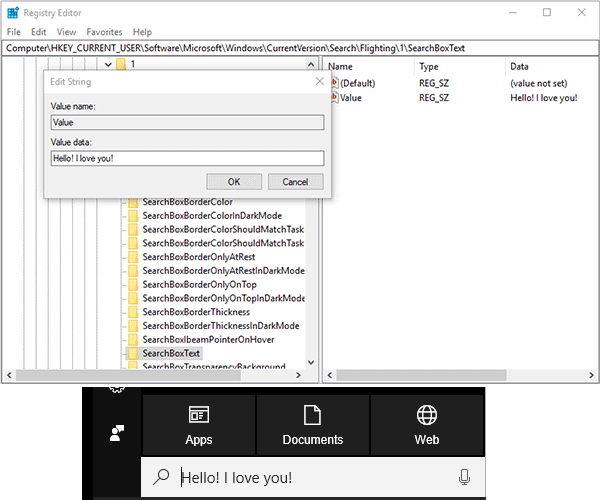The width and height of the screenshot is (600, 500).
Task: Click values pane scroll right arrow
Action: [591, 375]
